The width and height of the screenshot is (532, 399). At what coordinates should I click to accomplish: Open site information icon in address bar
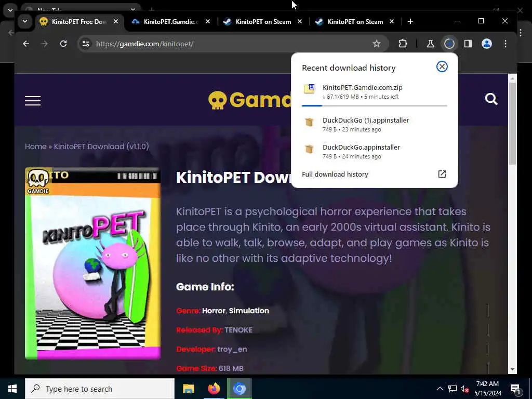click(x=86, y=44)
